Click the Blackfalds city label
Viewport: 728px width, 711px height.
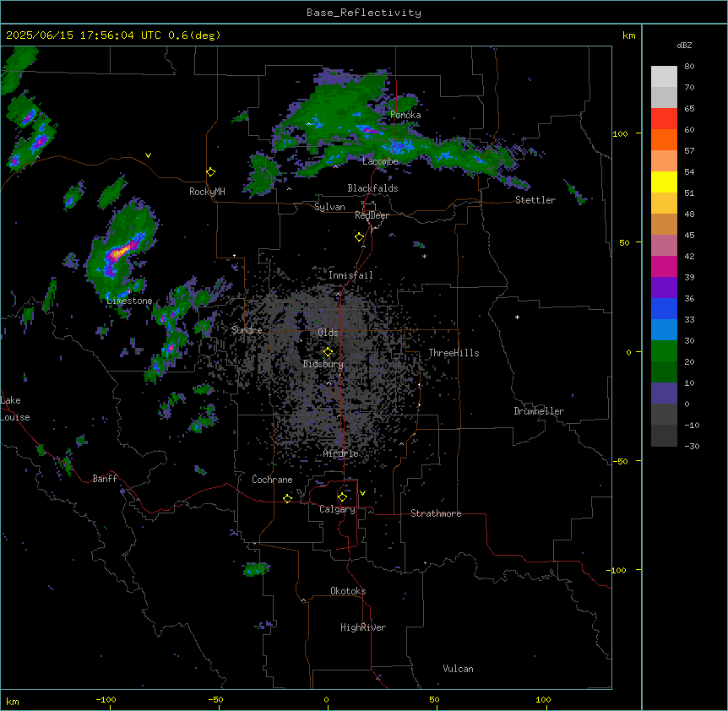tap(372, 188)
